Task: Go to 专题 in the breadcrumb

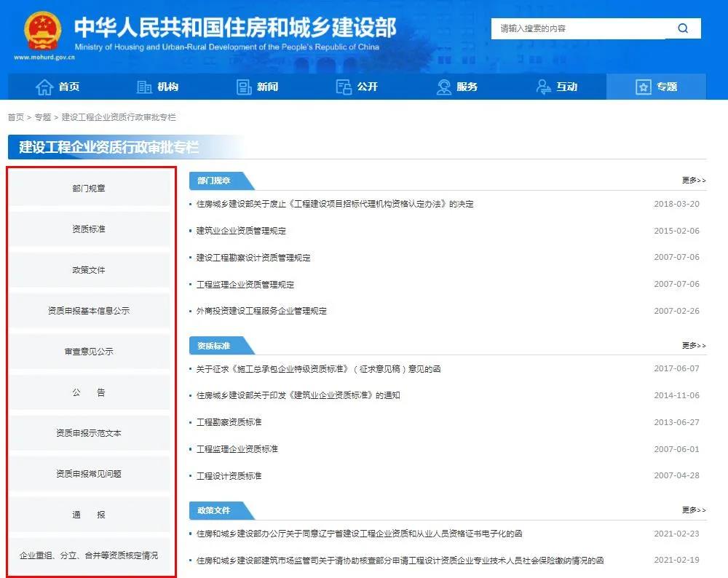Action: (x=43, y=117)
